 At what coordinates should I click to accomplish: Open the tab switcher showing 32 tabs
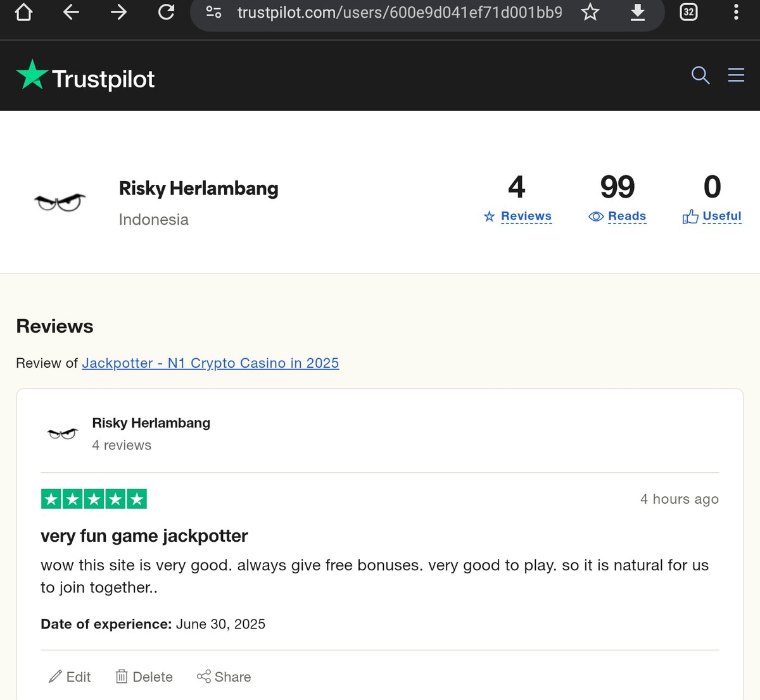688,12
